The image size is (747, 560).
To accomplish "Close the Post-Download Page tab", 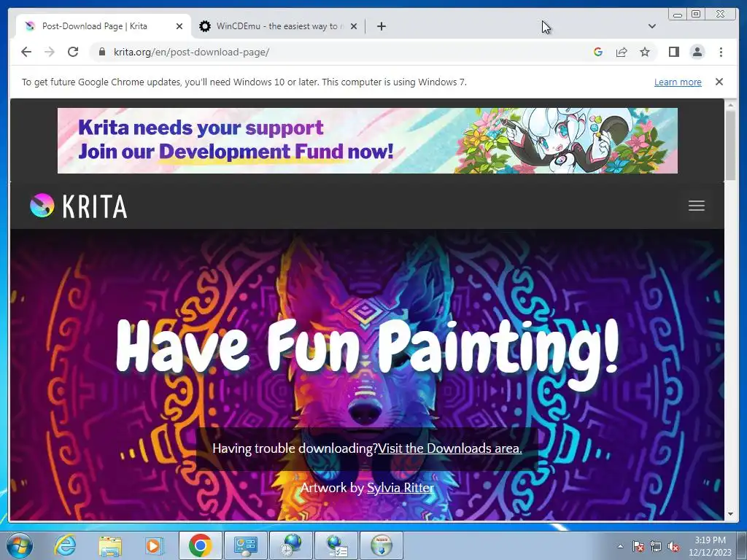I will (179, 26).
